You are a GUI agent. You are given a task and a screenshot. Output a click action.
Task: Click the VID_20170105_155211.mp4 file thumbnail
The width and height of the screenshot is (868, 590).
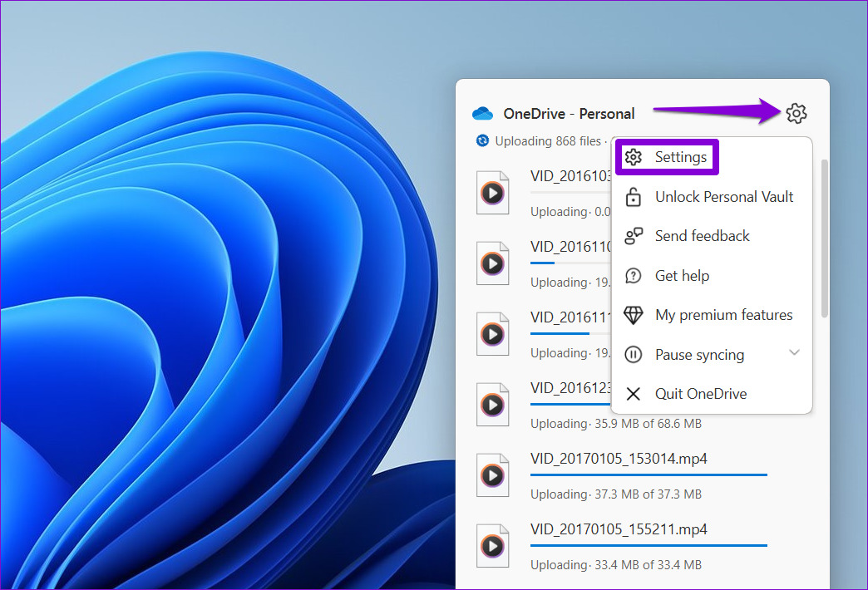(x=493, y=545)
